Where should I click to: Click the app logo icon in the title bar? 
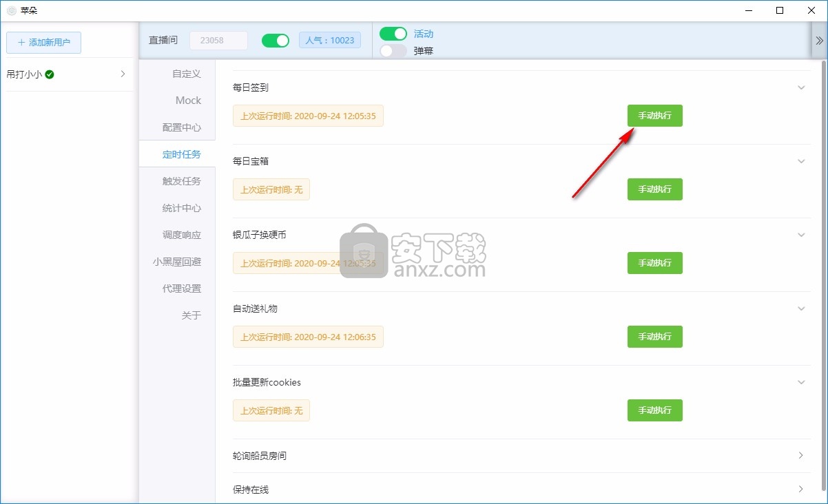pyautogui.click(x=11, y=10)
